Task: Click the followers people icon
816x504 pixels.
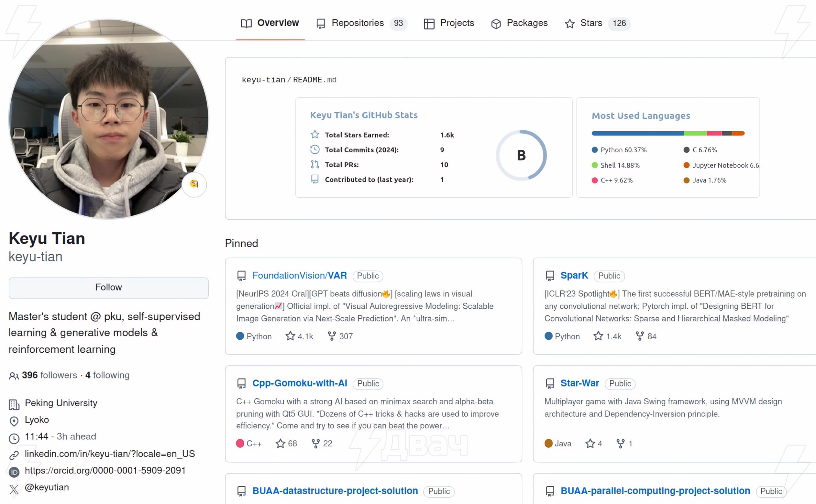Action: click(x=14, y=376)
